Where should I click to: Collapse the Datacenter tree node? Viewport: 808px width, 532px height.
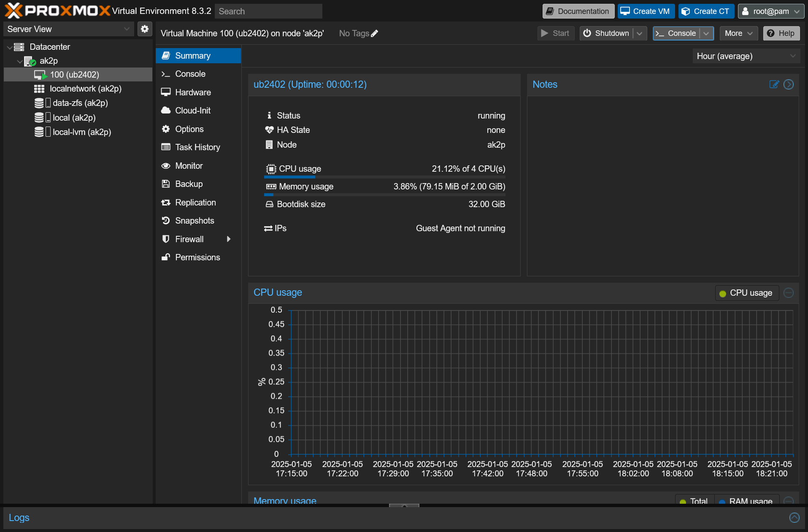[x=10, y=48]
